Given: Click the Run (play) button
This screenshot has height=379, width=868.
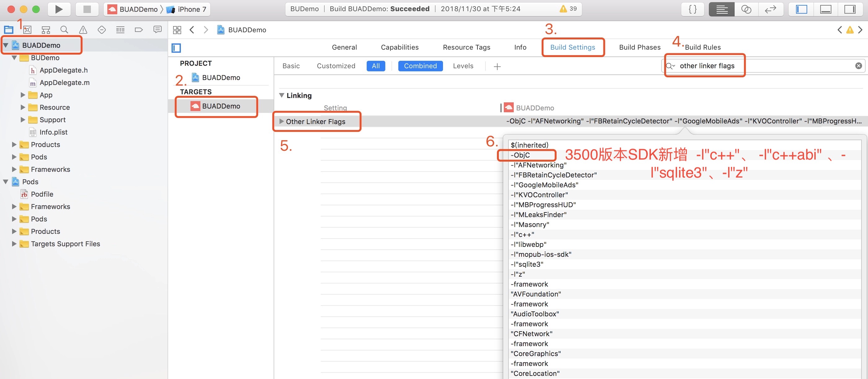Looking at the screenshot, I should click(x=59, y=9).
